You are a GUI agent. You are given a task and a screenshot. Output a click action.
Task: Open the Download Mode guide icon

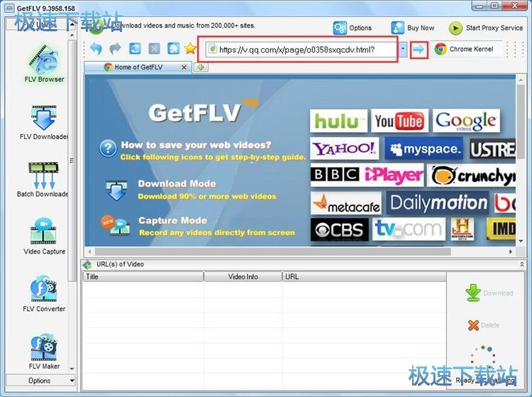point(117,190)
